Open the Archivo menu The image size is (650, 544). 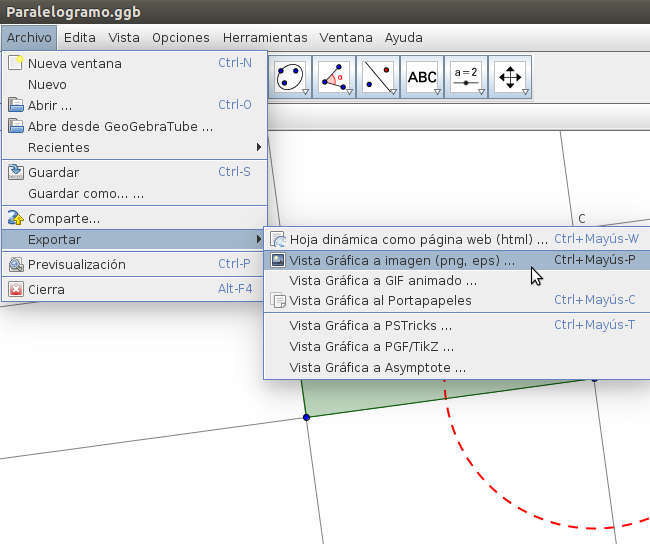tap(29, 38)
